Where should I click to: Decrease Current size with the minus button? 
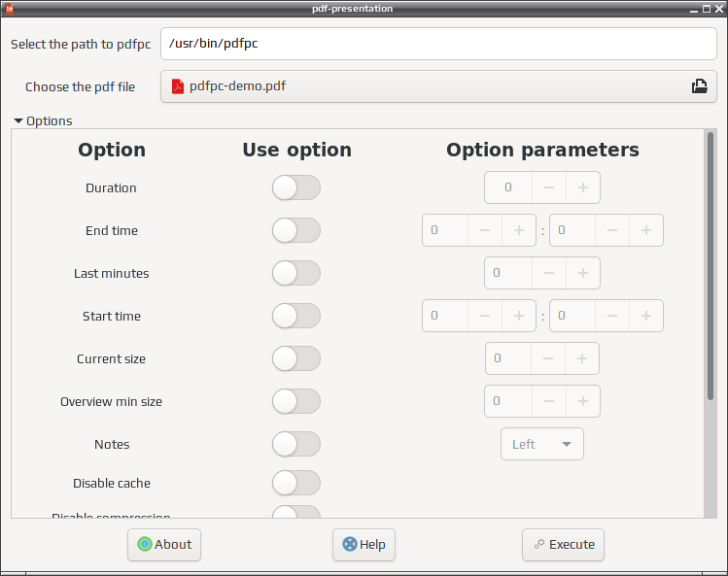pyautogui.click(x=548, y=358)
